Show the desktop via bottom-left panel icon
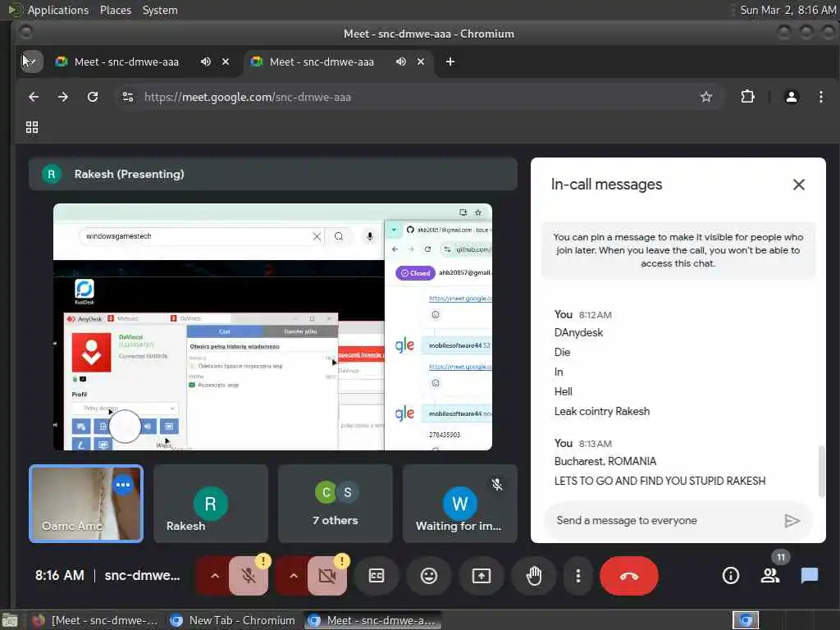Viewport: 840px width, 630px height. [10, 620]
